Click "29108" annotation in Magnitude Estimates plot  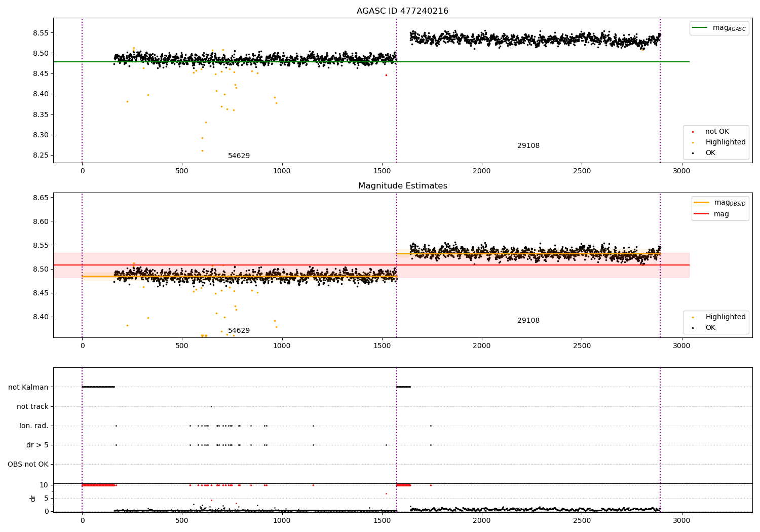528,321
